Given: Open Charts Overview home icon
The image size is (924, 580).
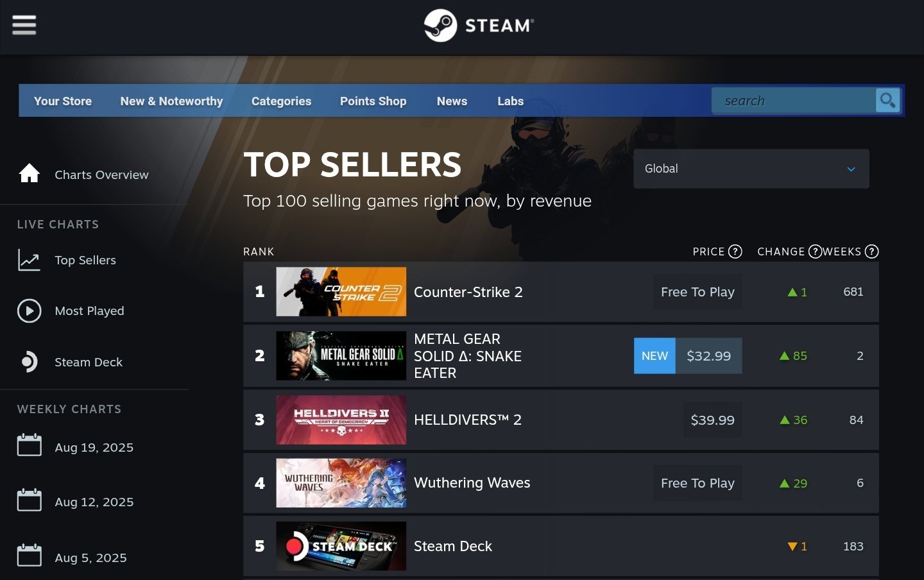Looking at the screenshot, I should [30, 174].
